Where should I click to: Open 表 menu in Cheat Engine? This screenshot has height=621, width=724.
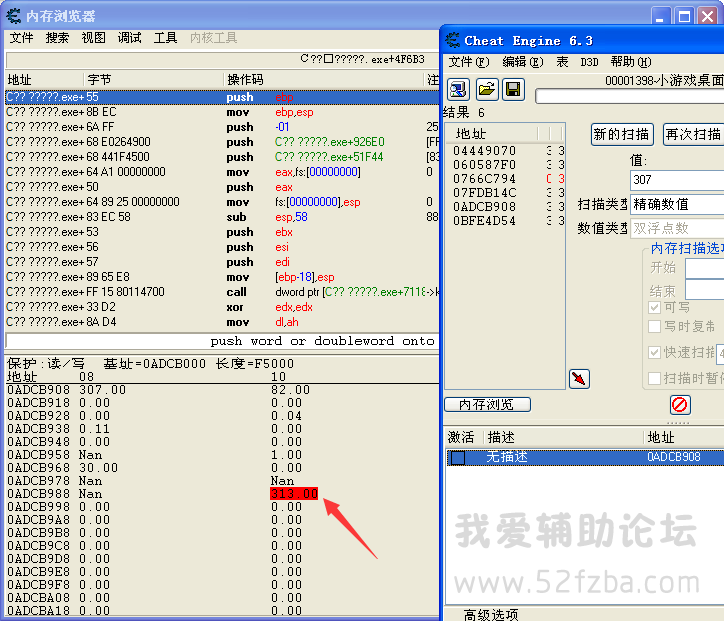pos(562,62)
